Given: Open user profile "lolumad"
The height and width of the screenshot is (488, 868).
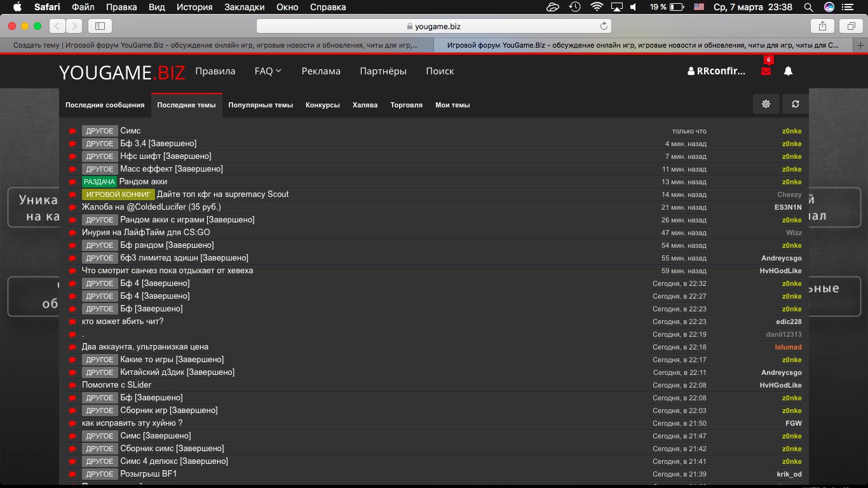Looking at the screenshot, I should click(x=788, y=347).
